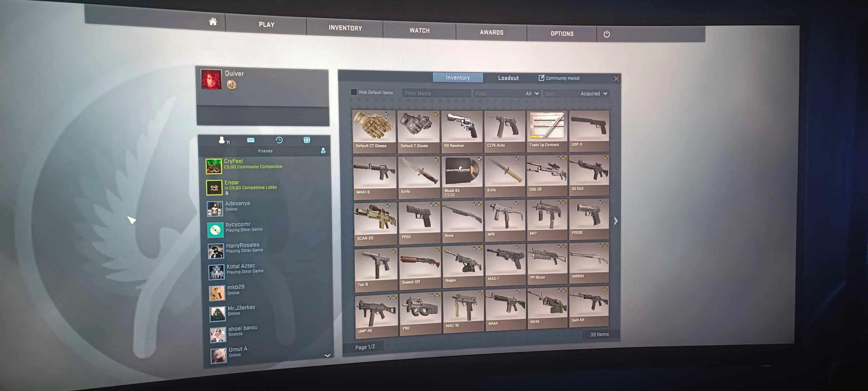The height and width of the screenshot is (391, 868).
Task: Select the SSG 08 item
Action: 547,176
